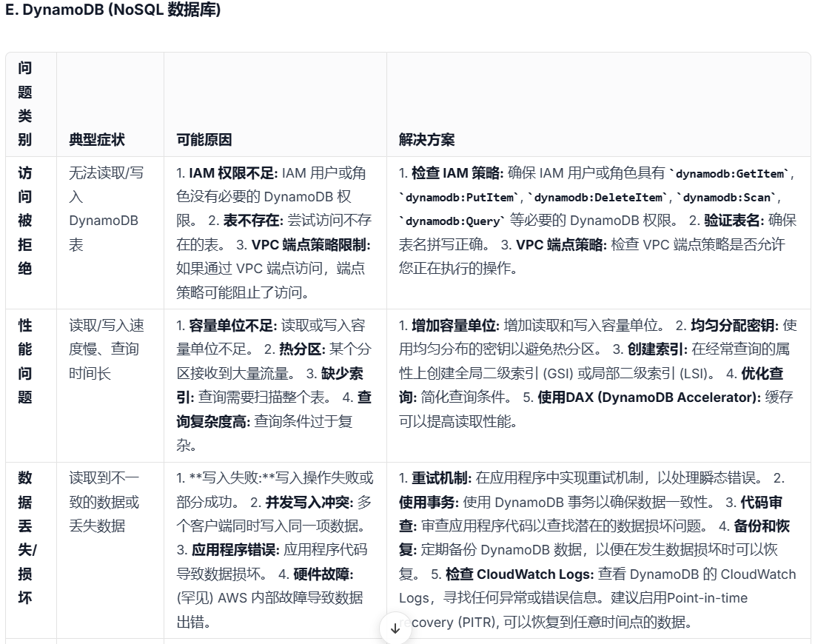
Task: Click bold text '重试机制'
Action: click(x=440, y=477)
